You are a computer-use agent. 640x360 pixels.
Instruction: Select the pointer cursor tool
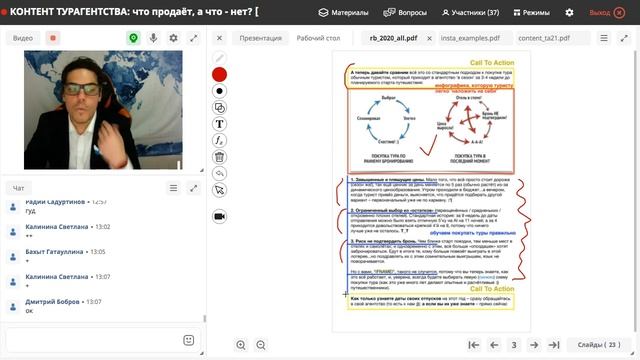[x=219, y=190]
